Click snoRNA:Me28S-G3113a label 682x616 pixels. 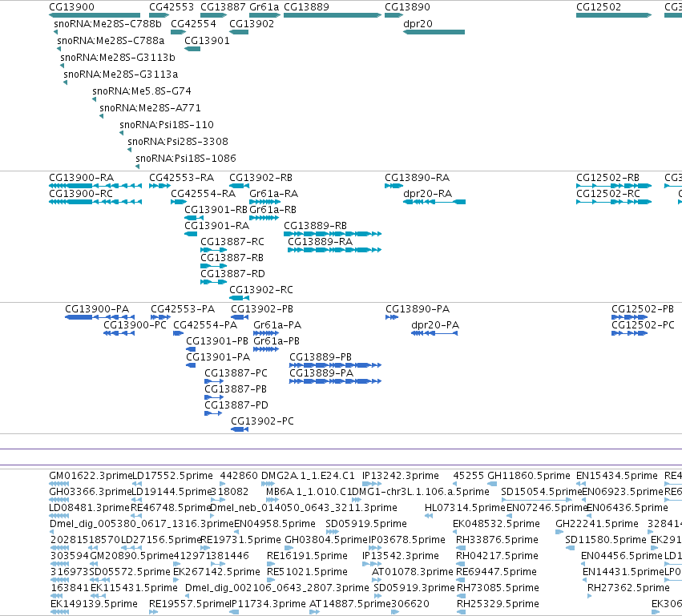[x=120, y=74]
